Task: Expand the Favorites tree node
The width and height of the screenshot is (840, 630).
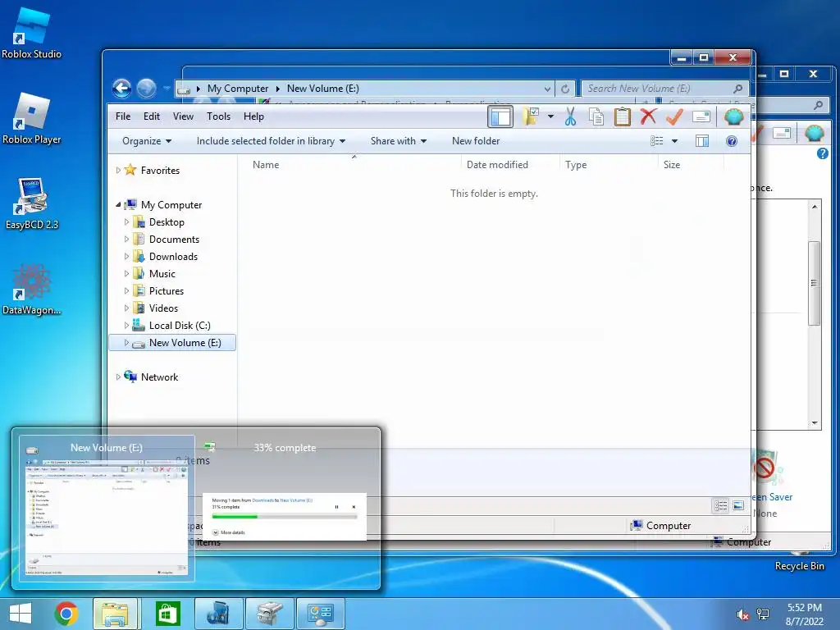Action: click(118, 171)
